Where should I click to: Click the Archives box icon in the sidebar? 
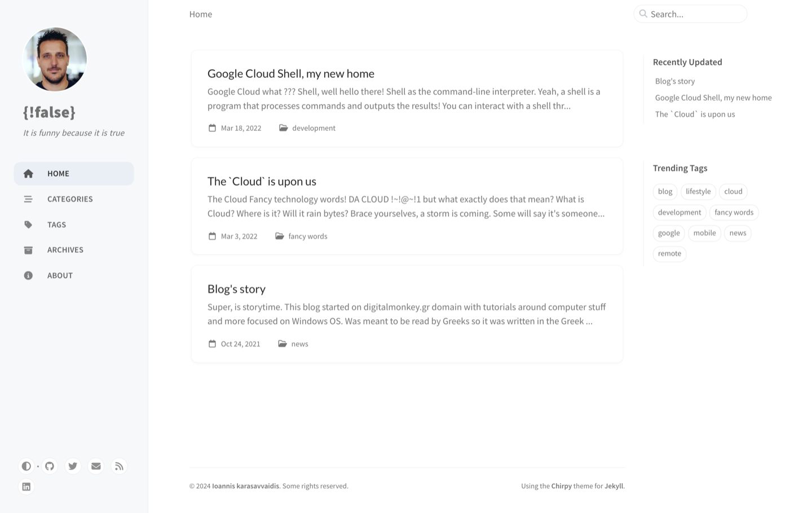28,250
